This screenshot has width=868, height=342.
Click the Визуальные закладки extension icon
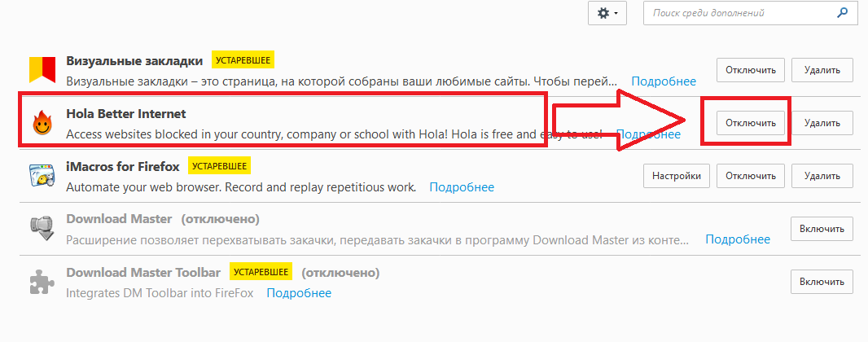[42, 70]
